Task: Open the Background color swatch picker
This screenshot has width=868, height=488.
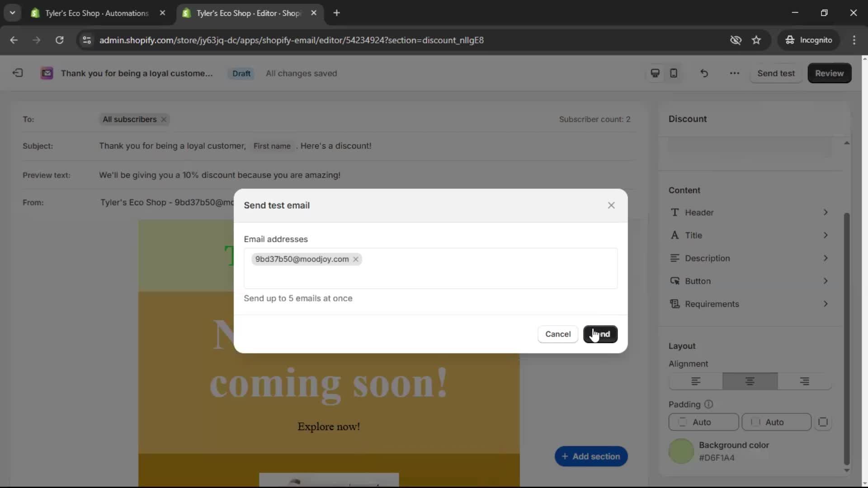Action: point(681,451)
